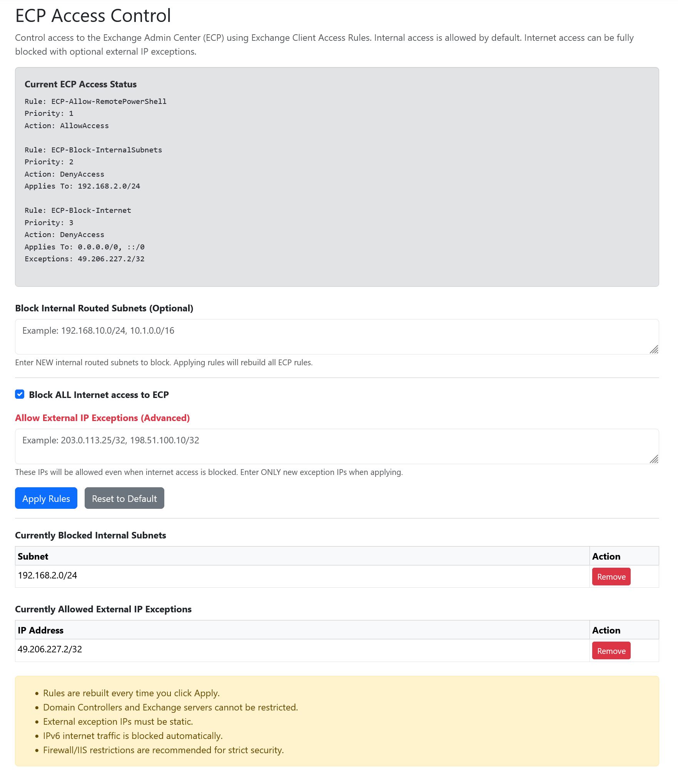678x784 pixels.
Task: Remove the exception IP 49.206.227.2/32
Action: (611, 650)
